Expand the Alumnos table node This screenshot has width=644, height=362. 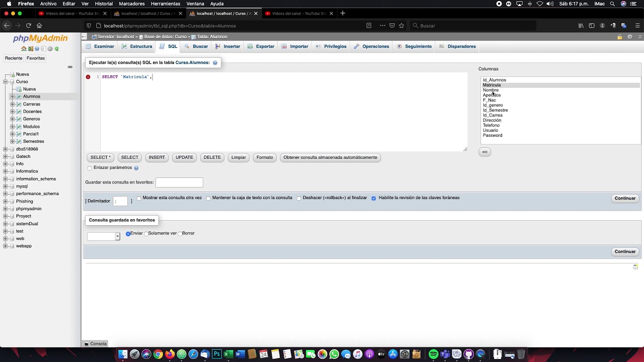[x=13, y=97]
